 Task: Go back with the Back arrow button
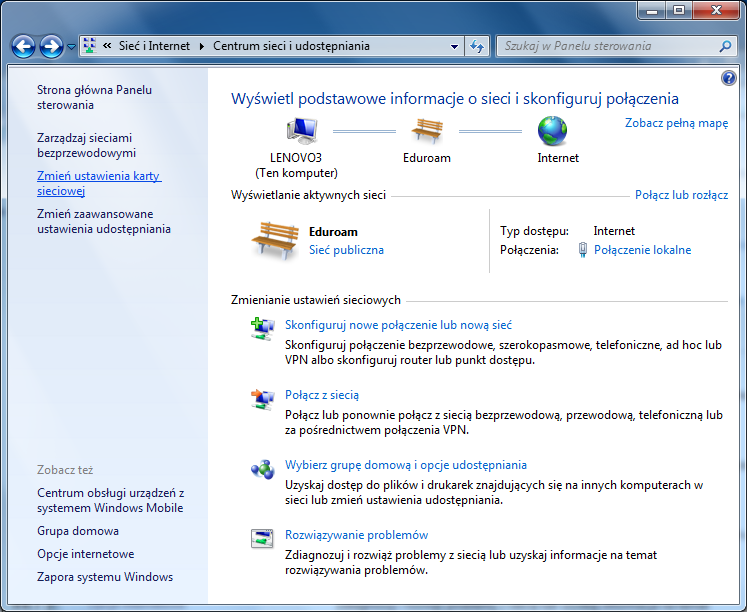(x=24, y=46)
